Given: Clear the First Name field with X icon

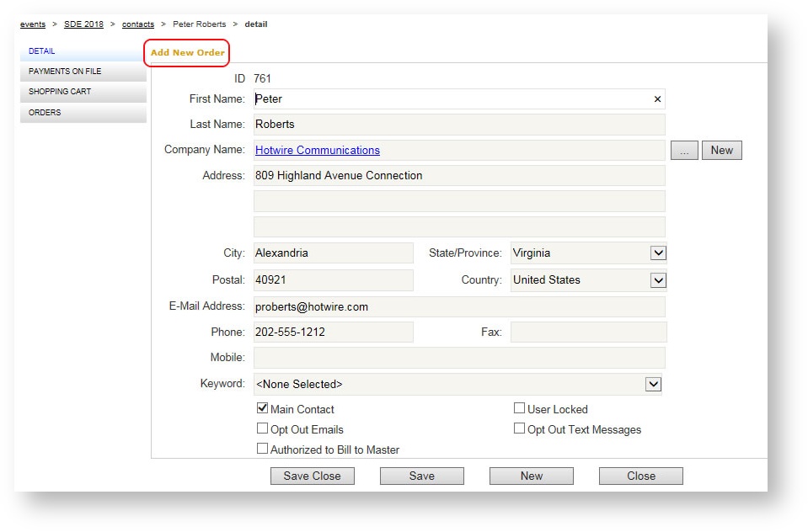Looking at the screenshot, I should (657, 99).
